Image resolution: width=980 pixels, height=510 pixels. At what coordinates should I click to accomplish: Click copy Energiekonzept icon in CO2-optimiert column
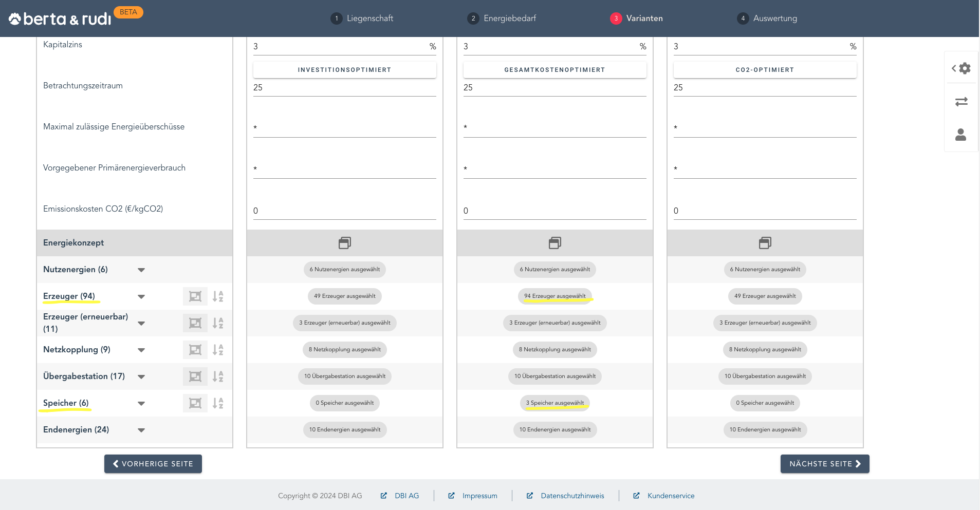click(765, 243)
